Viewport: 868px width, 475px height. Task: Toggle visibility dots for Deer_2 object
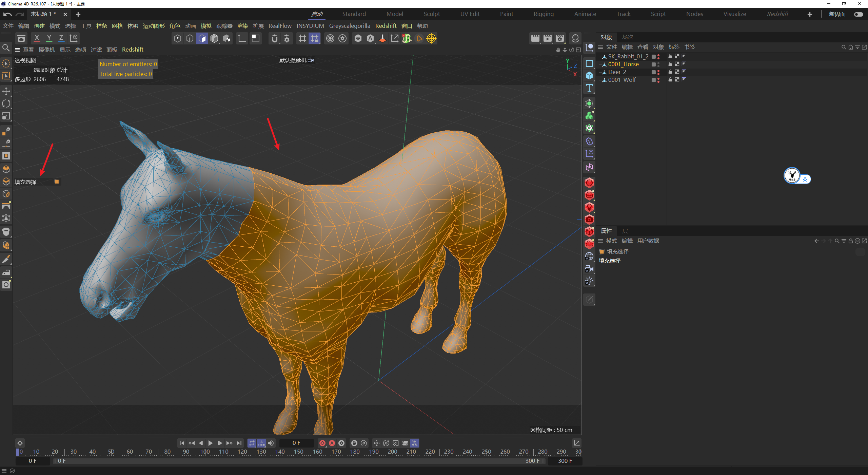(658, 72)
